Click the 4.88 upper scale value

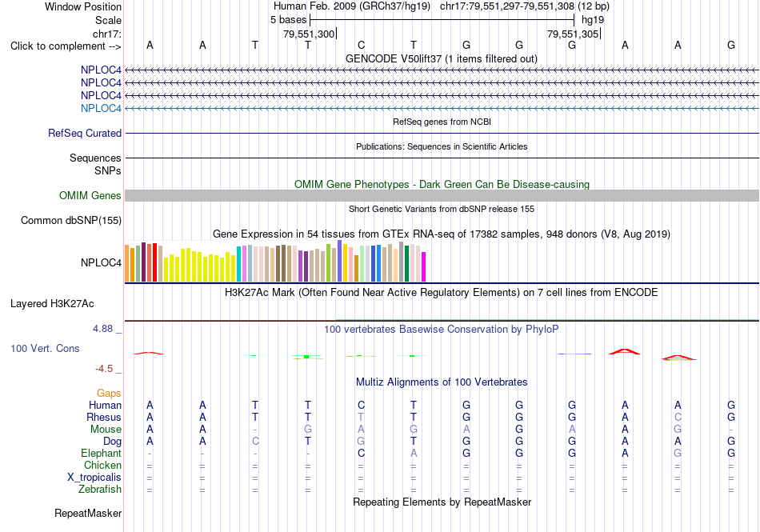click(102, 329)
